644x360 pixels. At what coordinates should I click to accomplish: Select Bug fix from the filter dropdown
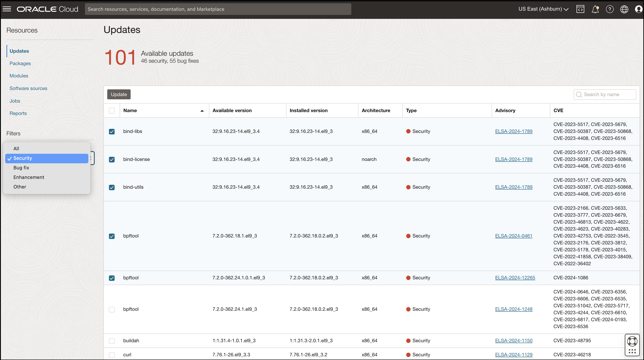tap(21, 167)
